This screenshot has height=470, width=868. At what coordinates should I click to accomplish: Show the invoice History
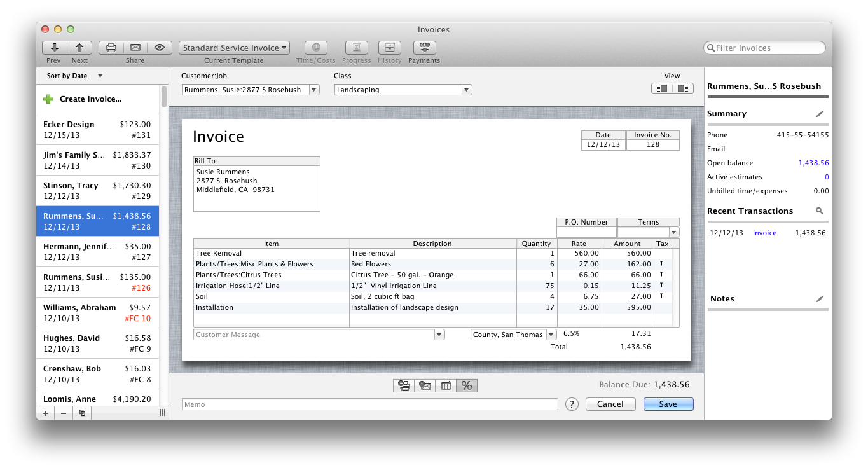(x=390, y=48)
